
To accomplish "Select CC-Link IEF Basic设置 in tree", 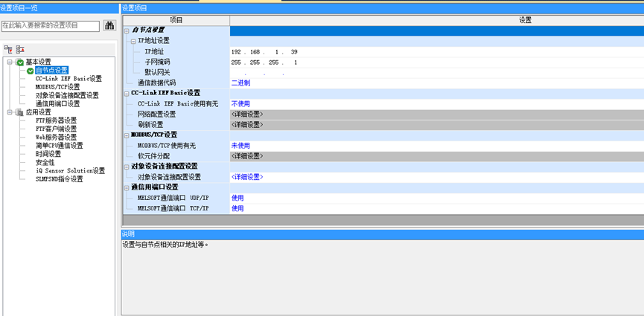I will point(68,79).
